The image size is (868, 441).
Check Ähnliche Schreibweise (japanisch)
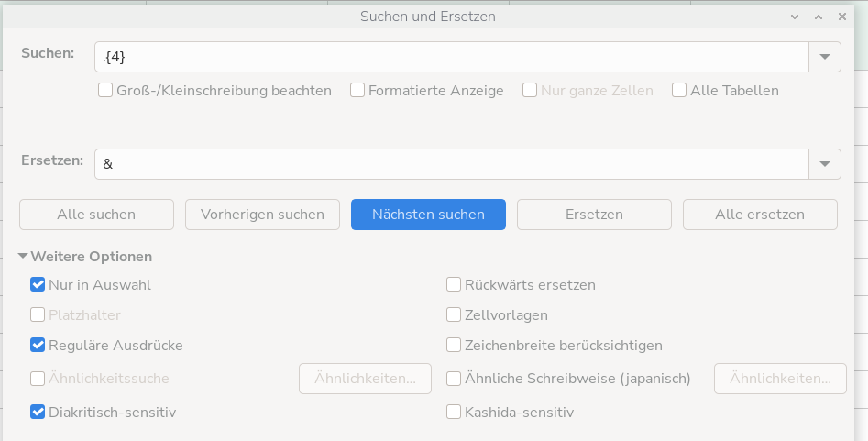tap(454, 379)
